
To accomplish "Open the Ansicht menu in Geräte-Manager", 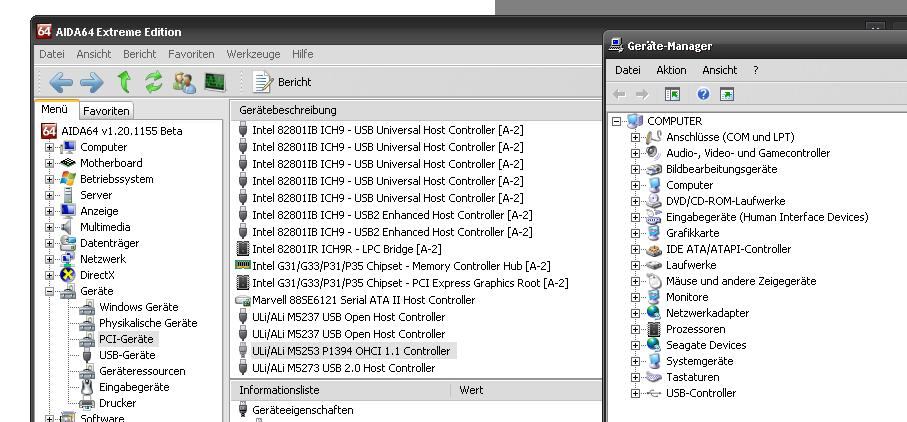I will click(x=720, y=70).
